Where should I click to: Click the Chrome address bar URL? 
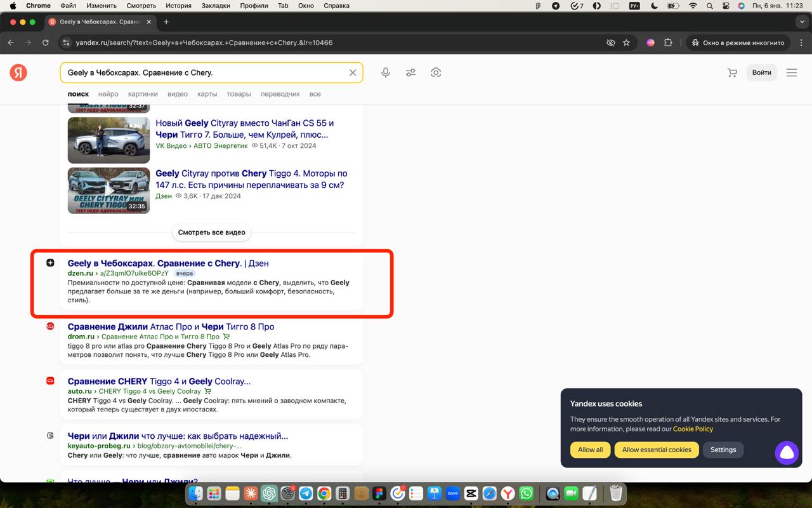[204, 43]
